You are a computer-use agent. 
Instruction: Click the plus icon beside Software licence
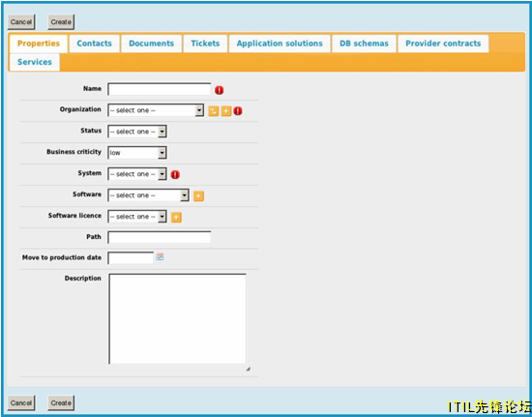(x=176, y=217)
